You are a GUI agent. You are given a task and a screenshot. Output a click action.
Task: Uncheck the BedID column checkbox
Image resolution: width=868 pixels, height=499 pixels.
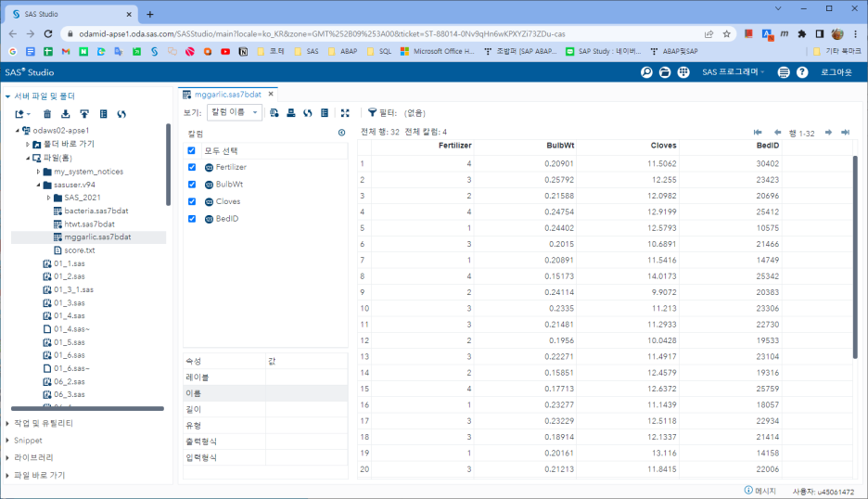pyautogui.click(x=192, y=219)
